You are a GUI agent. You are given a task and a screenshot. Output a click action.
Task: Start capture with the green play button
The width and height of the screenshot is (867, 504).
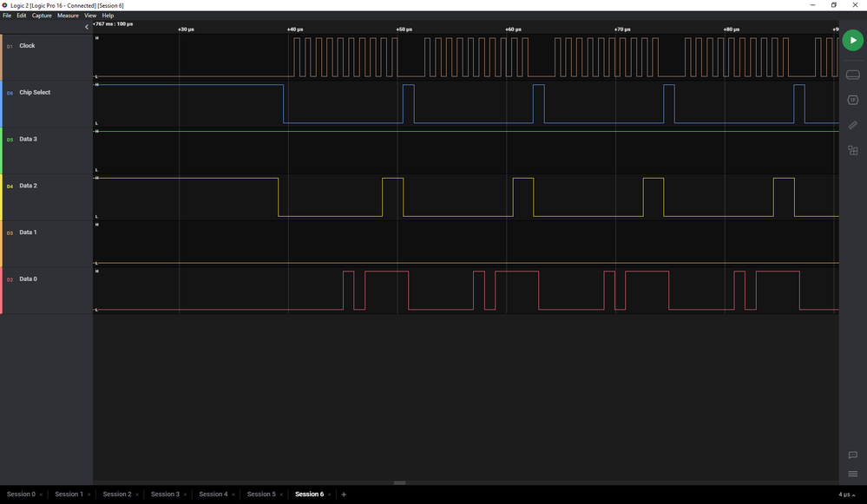tap(852, 41)
